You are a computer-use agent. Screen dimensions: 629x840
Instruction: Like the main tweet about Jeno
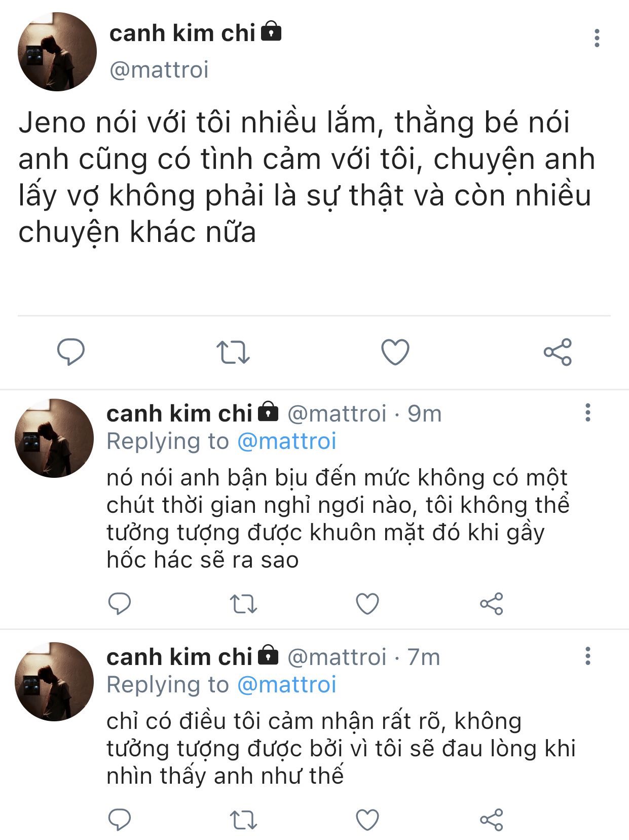click(x=395, y=352)
